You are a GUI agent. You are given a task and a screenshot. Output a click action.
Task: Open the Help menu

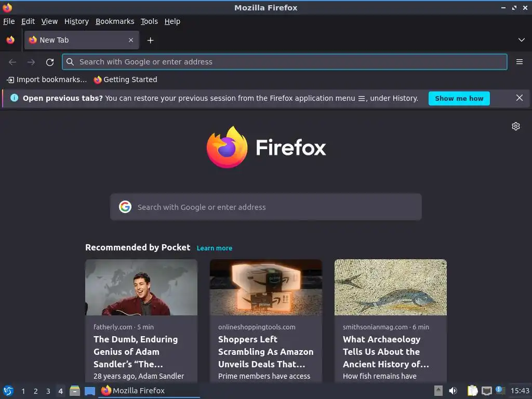coord(172,21)
